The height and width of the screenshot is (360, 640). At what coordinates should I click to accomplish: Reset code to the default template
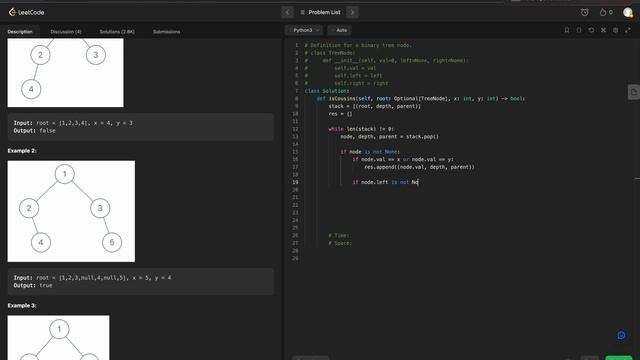pos(591,30)
